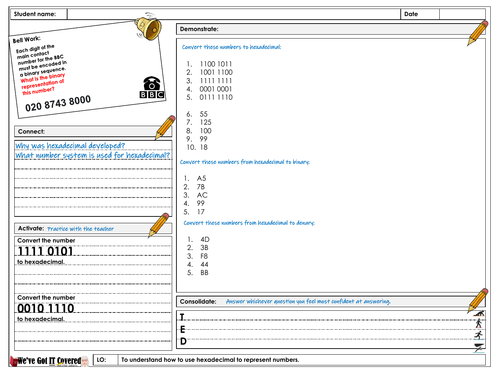Click the BBC logo blocks

(152, 94)
